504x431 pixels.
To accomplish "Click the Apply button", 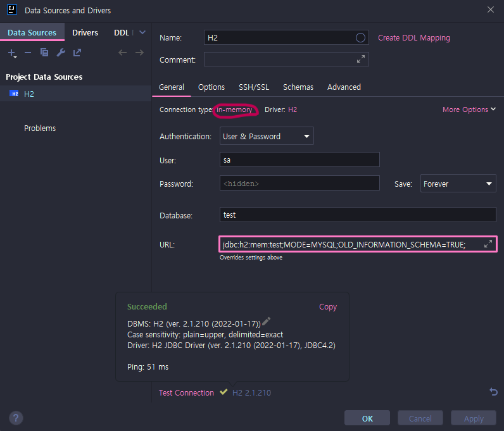I will tap(474, 418).
